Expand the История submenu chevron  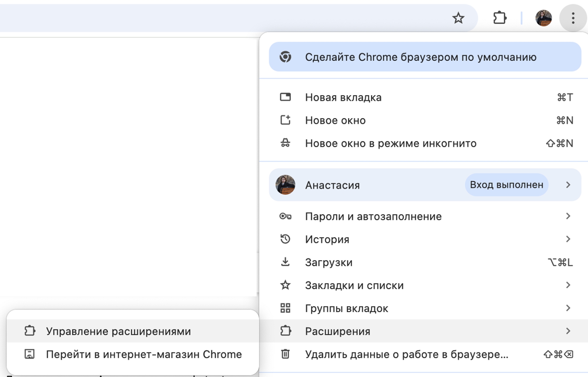tap(568, 239)
